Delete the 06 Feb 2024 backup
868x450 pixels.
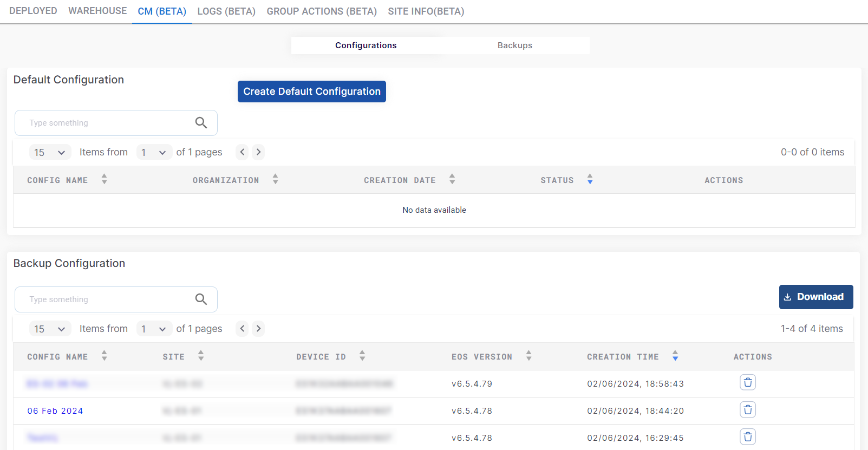click(x=748, y=410)
